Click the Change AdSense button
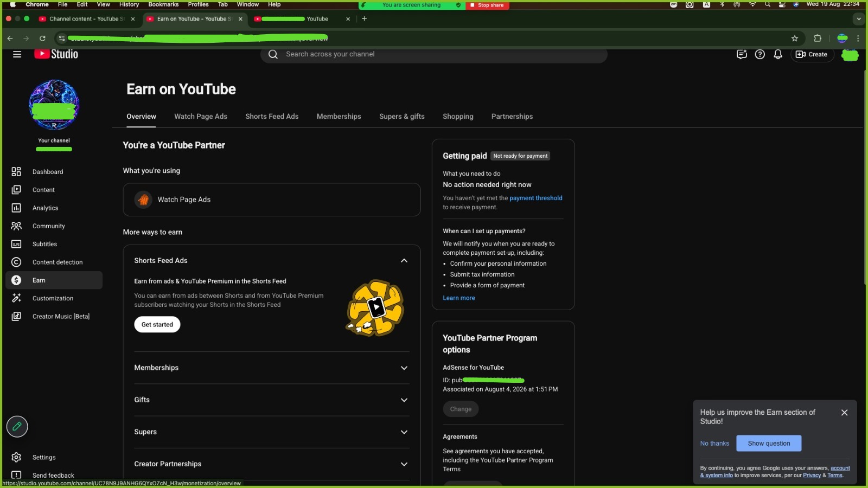The width and height of the screenshot is (868, 488). (x=461, y=409)
